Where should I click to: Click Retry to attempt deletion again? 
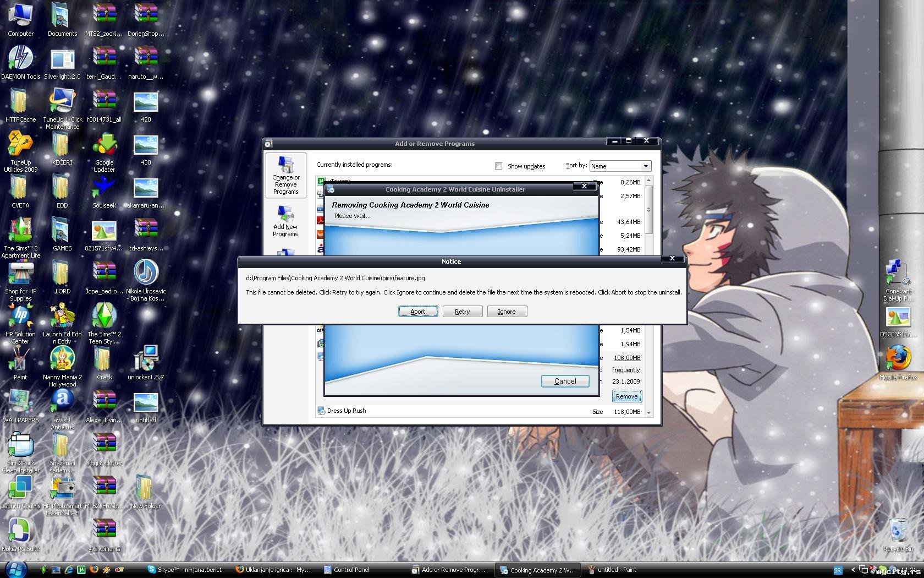(463, 312)
